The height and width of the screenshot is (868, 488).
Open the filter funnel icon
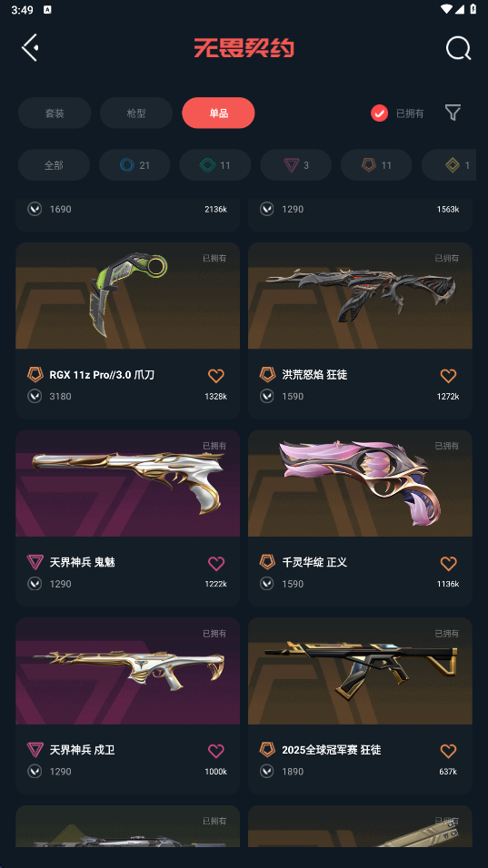point(453,113)
